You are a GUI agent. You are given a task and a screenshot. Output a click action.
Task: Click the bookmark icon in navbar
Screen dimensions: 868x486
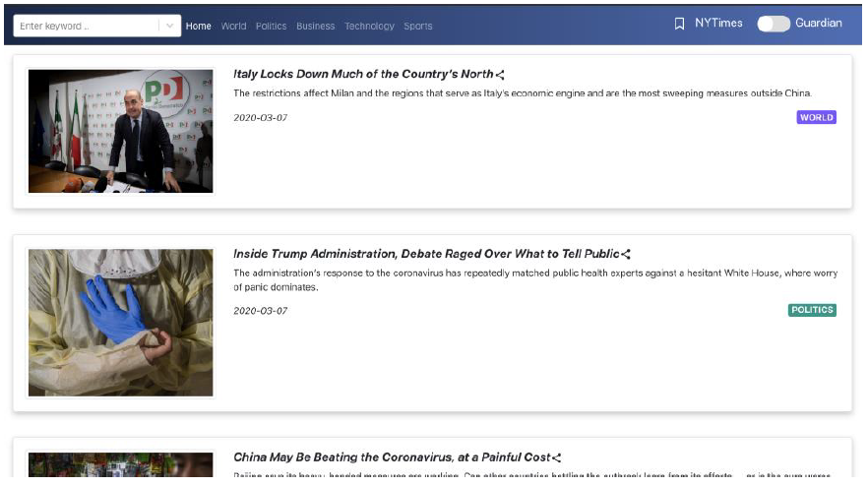679,24
